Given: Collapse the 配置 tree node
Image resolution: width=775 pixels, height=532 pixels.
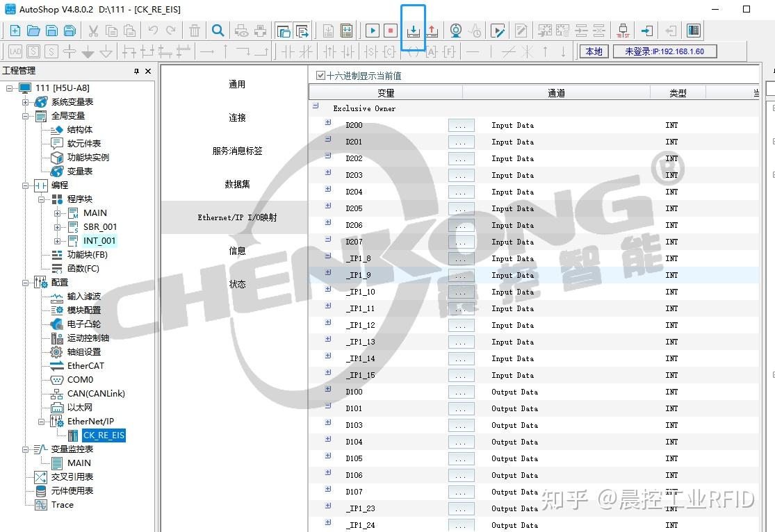Looking at the screenshot, I should tap(25, 283).
